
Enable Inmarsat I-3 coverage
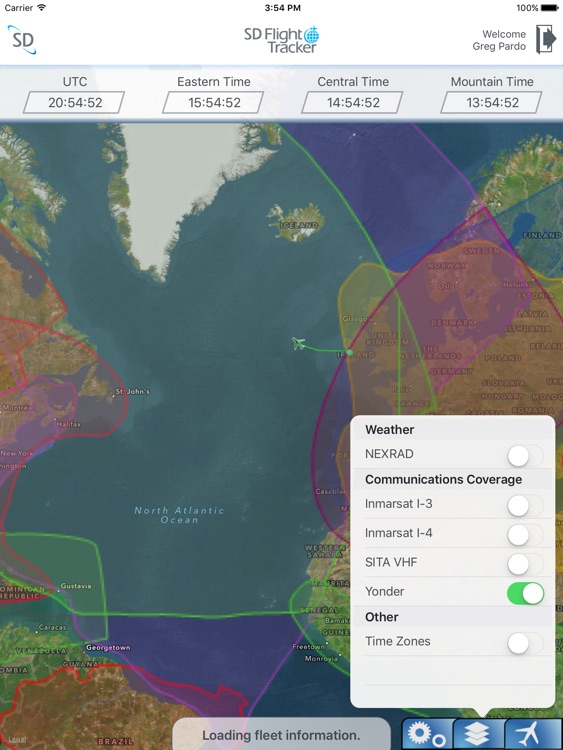[525, 505]
